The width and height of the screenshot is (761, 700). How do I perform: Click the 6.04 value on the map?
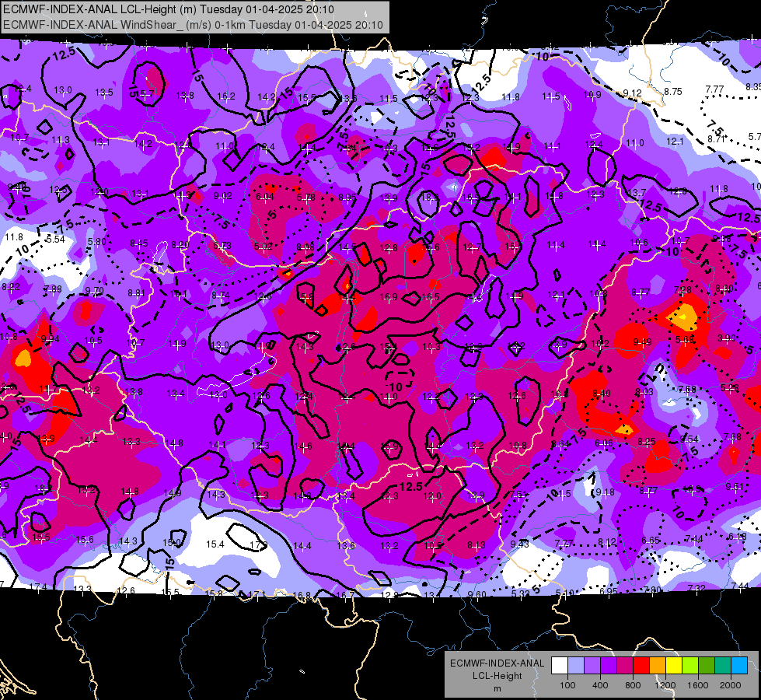coord(265,196)
